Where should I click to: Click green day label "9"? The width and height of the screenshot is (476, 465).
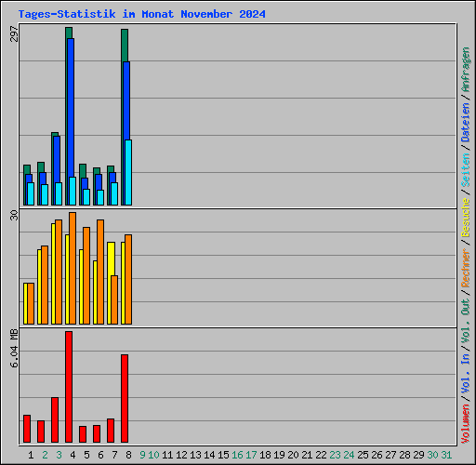tap(142, 455)
